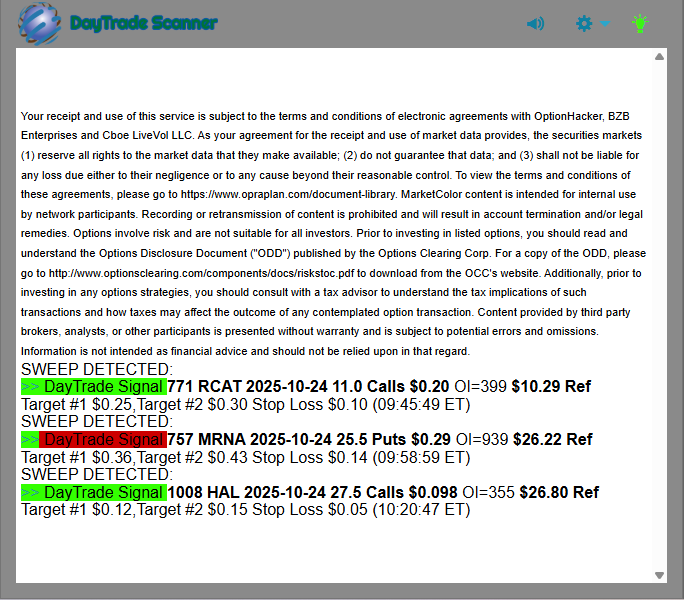Click the DayTrade Scanner globe logo
This screenshot has height=600, width=684.
tap(39, 23)
